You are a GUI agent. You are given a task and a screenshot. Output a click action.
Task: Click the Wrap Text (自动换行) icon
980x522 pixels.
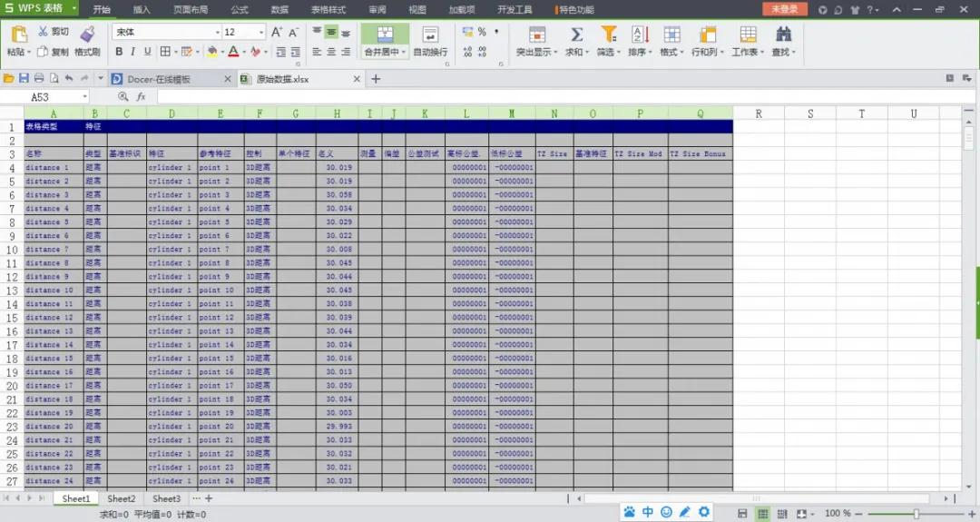430,34
